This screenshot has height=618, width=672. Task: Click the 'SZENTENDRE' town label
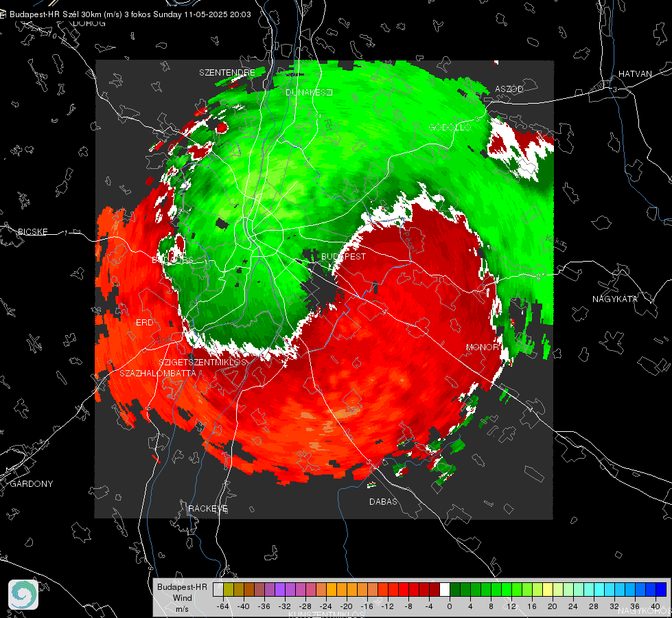coord(227,73)
